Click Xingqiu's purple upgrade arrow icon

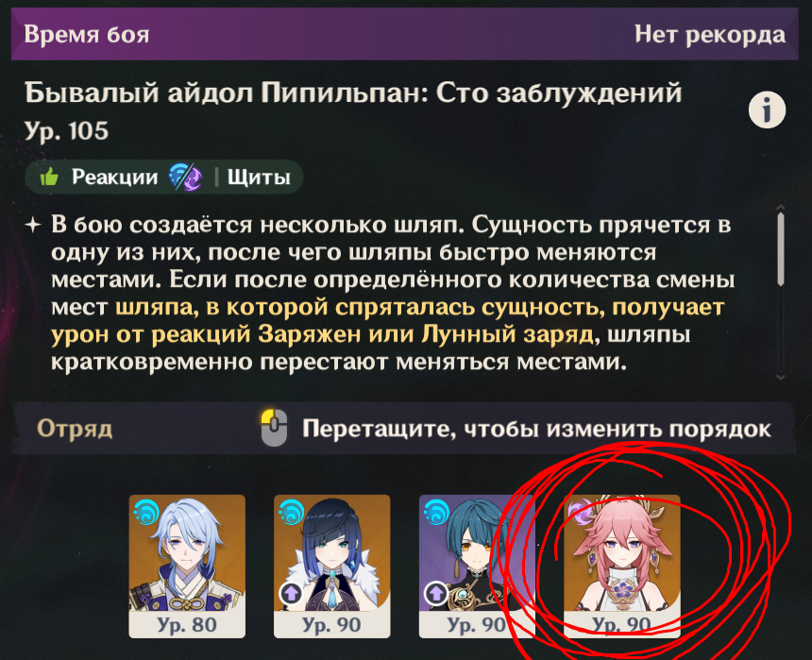point(436,593)
